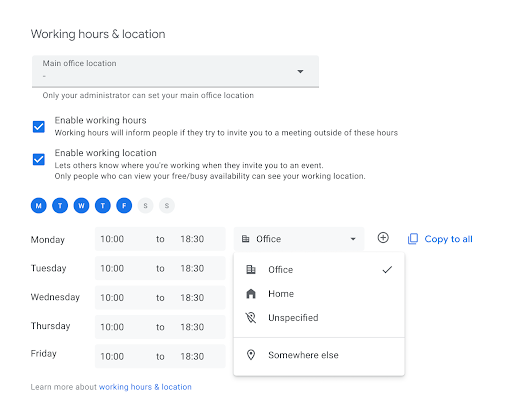The image size is (512, 396).
Task: Edit Monday start time 10:00
Action: (x=112, y=239)
